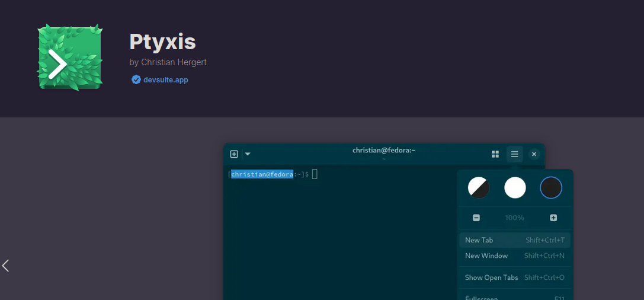Select New Window menu entry
The height and width of the screenshot is (300, 644).
(515, 256)
